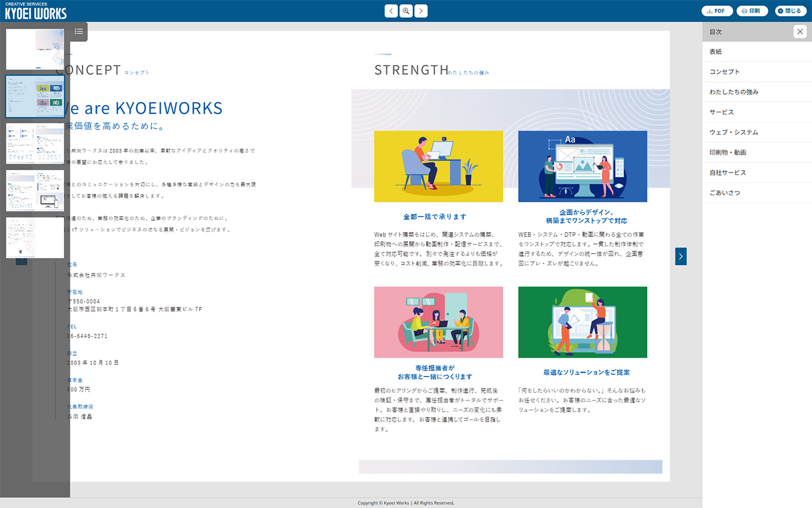Jump to わたしたちの強み section
The height and width of the screenshot is (508, 812).
[757, 92]
